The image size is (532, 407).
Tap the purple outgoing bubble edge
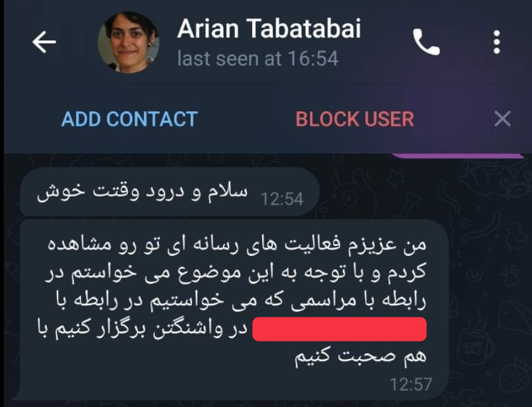(x=457, y=156)
